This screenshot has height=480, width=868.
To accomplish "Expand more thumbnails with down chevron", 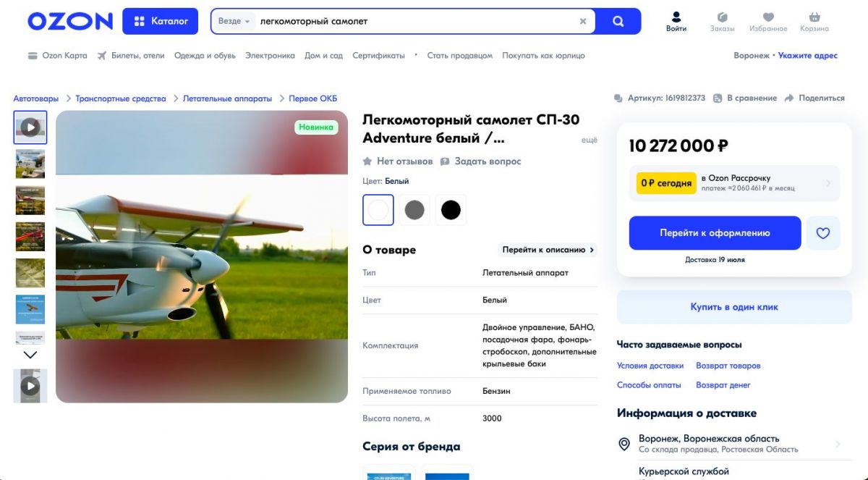I will [x=30, y=355].
